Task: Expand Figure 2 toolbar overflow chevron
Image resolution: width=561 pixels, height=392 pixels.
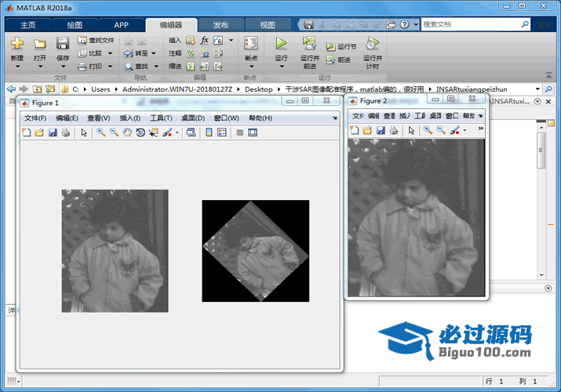Action: (480, 128)
